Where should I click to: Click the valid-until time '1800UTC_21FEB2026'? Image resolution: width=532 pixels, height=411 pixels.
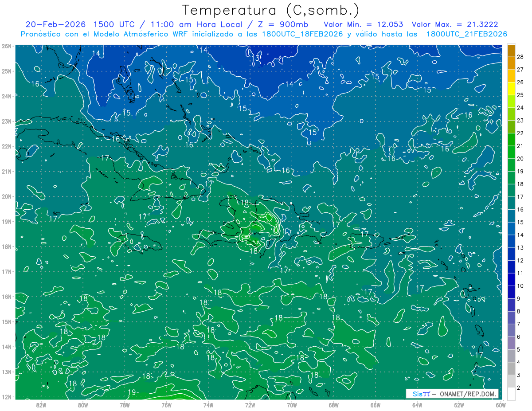[467, 34]
